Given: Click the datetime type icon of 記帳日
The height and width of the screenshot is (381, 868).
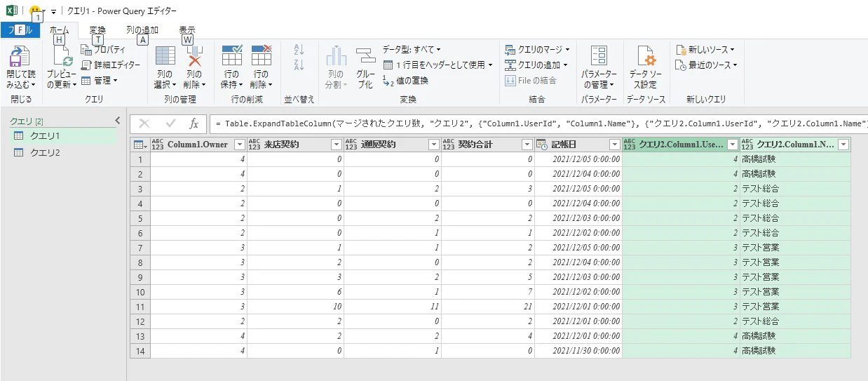Looking at the screenshot, I should [x=542, y=145].
